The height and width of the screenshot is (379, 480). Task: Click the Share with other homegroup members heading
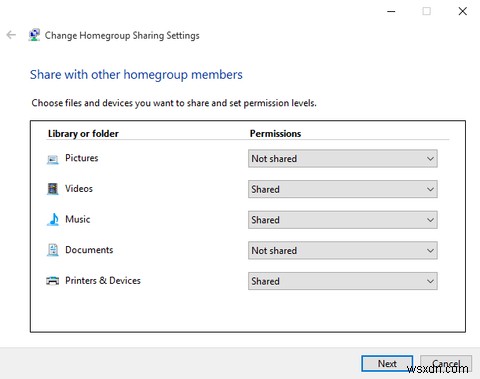136,75
